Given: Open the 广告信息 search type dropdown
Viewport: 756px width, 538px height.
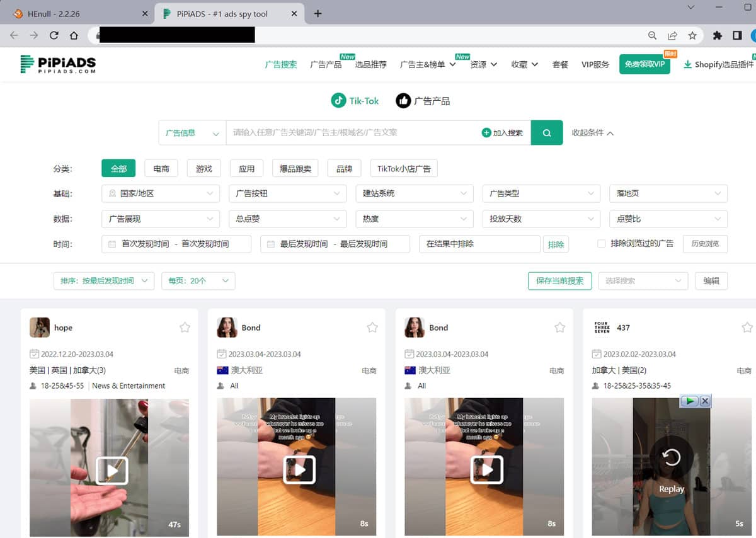Looking at the screenshot, I should tap(192, 133).
